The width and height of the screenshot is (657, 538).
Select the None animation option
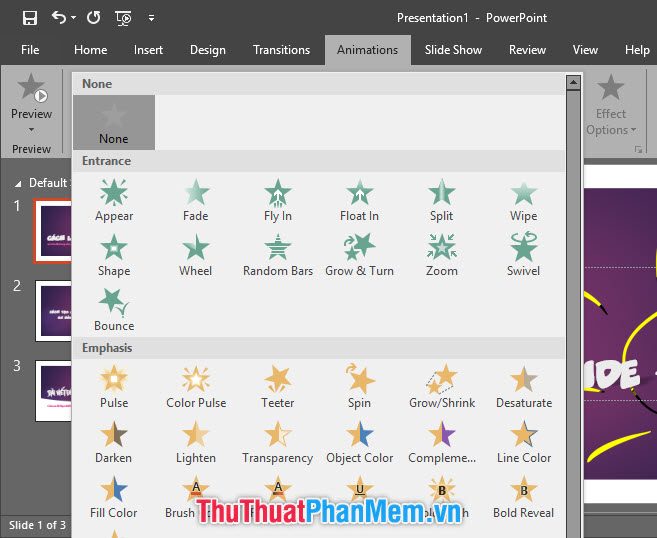(x=114, y=122)
